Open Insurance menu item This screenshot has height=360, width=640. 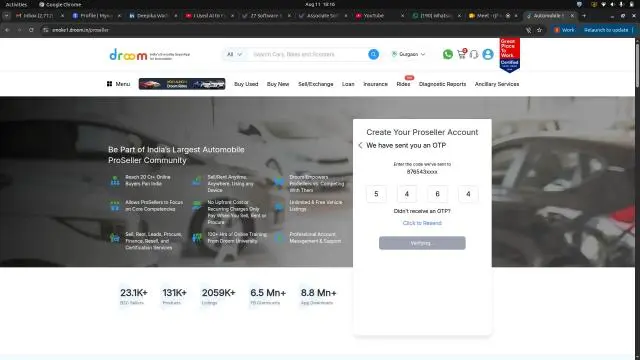pos(376,84)
